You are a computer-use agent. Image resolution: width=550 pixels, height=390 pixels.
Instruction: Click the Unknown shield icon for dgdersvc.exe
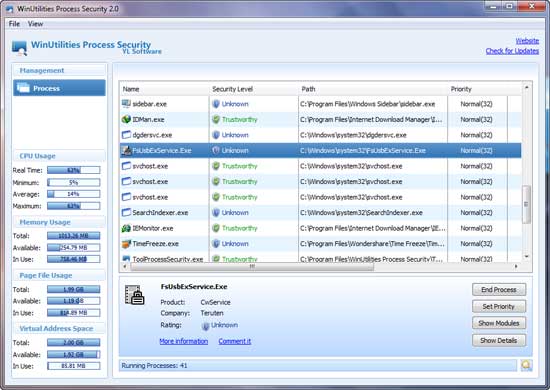[x=216, y=135]
